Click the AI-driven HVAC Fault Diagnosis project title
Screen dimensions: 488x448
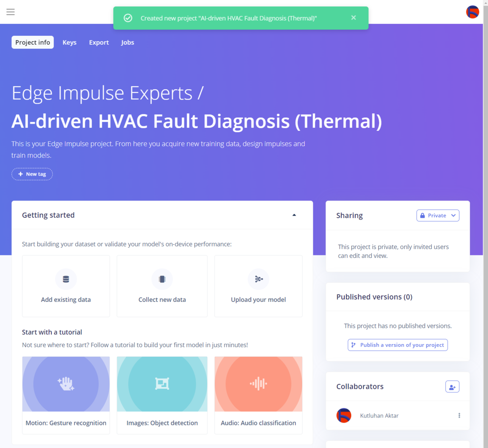[x=197, y=121]
